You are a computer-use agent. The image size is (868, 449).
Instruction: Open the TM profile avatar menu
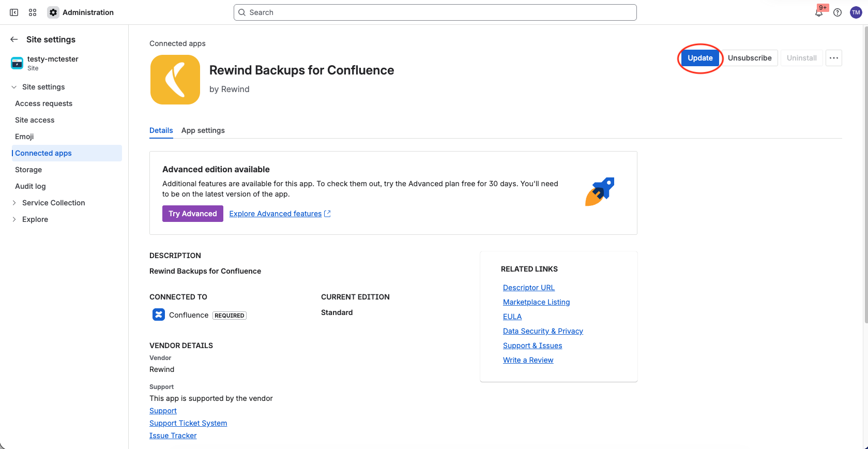(856, 12)
